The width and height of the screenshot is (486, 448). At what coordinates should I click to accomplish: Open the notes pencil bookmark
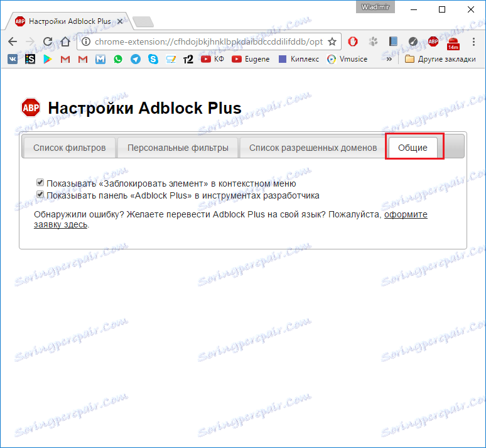point(171,59)
